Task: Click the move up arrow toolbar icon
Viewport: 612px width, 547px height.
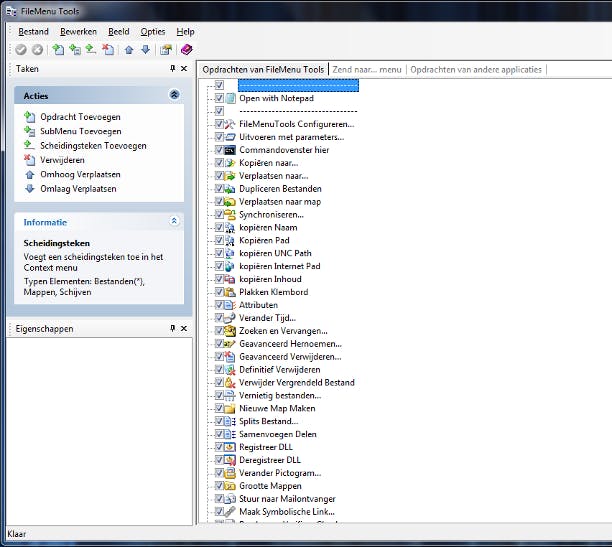Action: pyautogui.click(x=129, y=50)
